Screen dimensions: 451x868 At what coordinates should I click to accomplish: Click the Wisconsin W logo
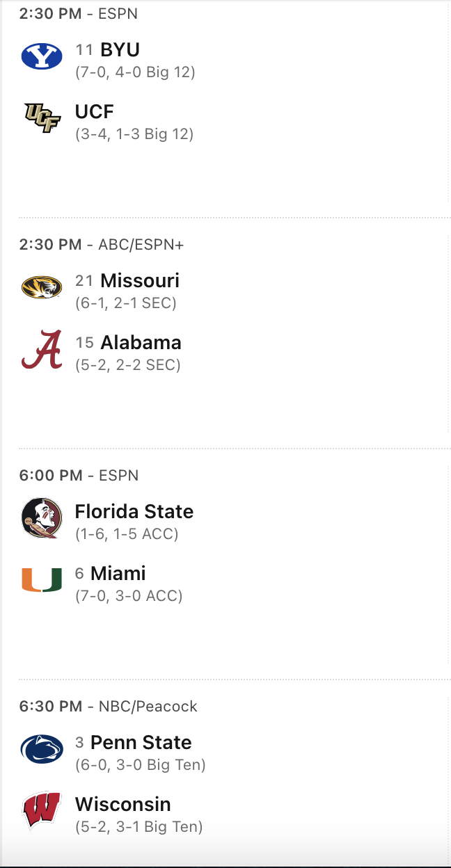tap(41, 811)
